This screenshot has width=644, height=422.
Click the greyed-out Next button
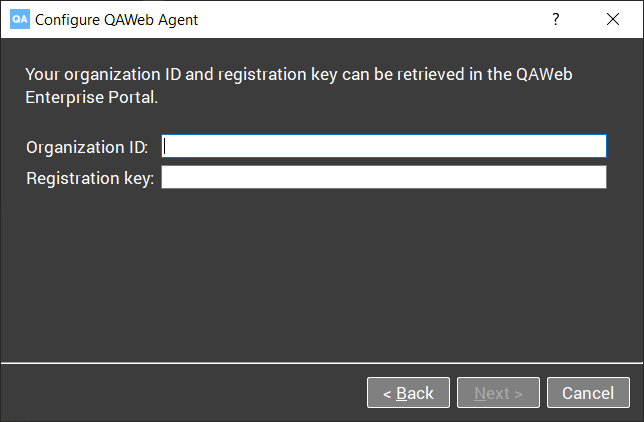498,393
